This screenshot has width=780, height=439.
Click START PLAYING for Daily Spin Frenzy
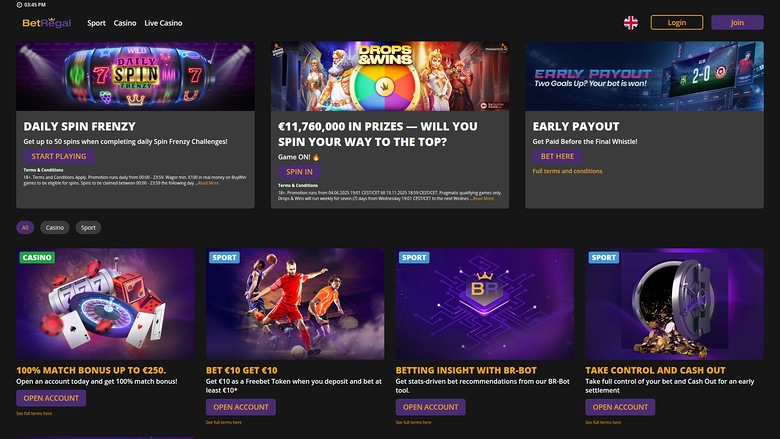click(58, 157)
